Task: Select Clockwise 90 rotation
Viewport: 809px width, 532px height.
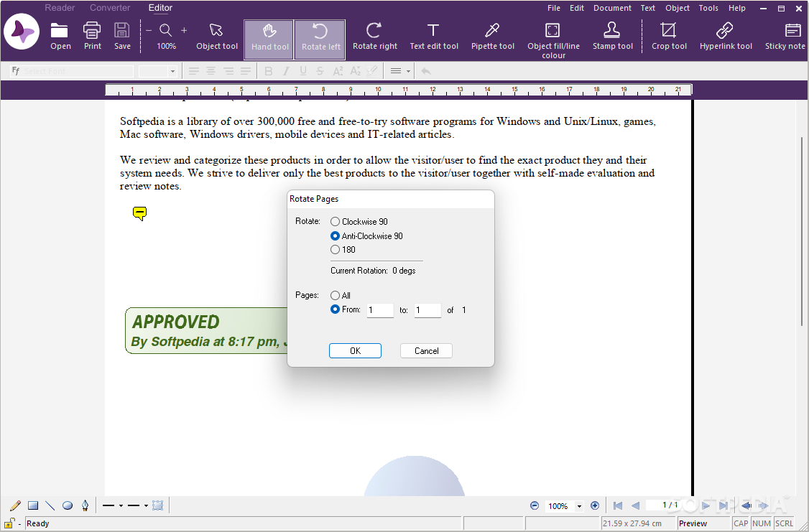Action: [x=359, y=222]
